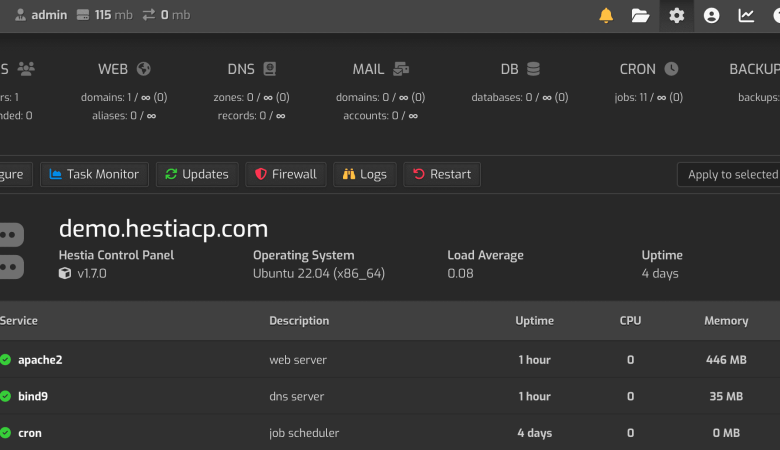Open the DB tab
Screen dimensions: 780x450
(520, 69)
